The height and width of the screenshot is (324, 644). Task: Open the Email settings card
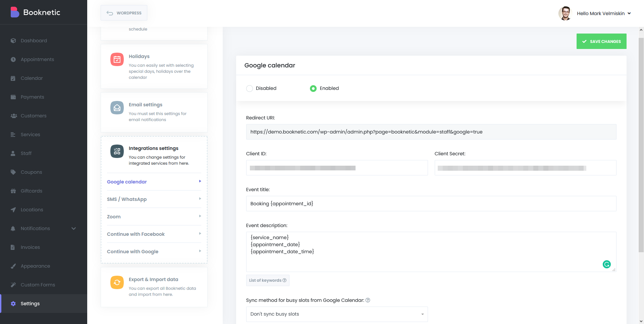[x=154, y=112]
